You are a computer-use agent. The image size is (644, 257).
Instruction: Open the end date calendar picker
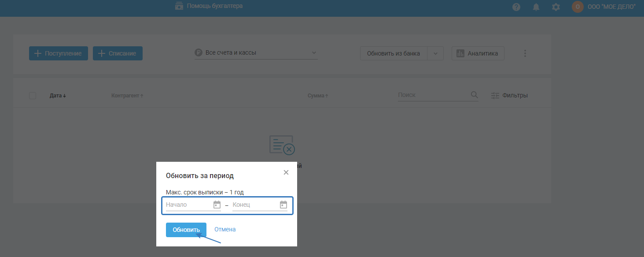coord(283,205)
